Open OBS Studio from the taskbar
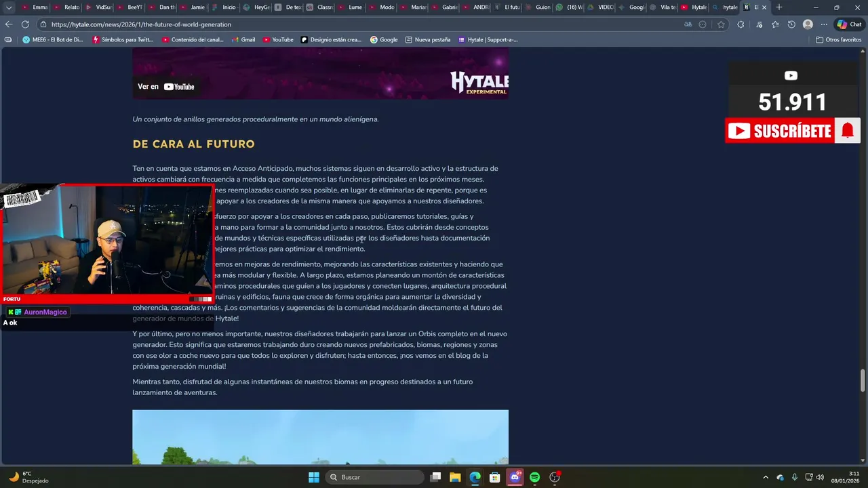Screen dimensions: 868x488 (x=555, y=477)
